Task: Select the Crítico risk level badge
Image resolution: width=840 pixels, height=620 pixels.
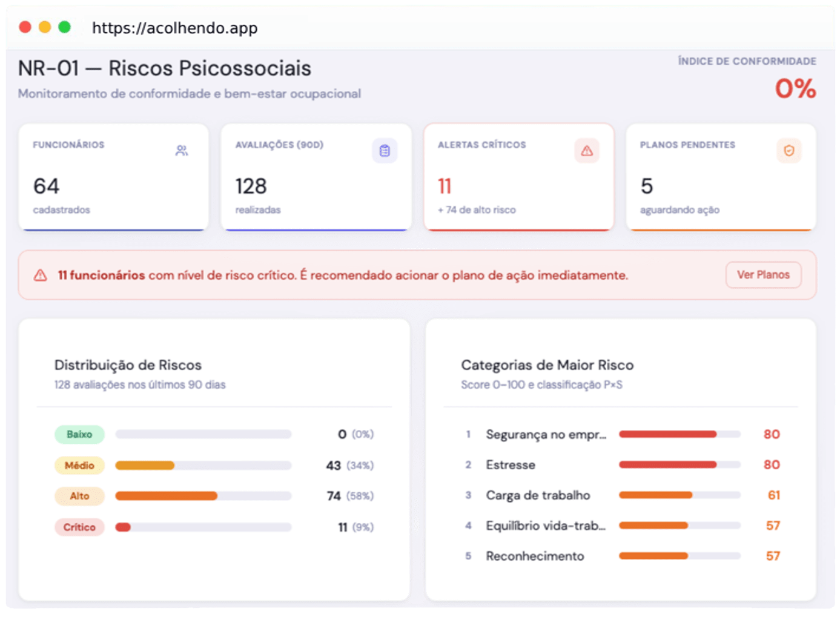Action: coord(79,527)
